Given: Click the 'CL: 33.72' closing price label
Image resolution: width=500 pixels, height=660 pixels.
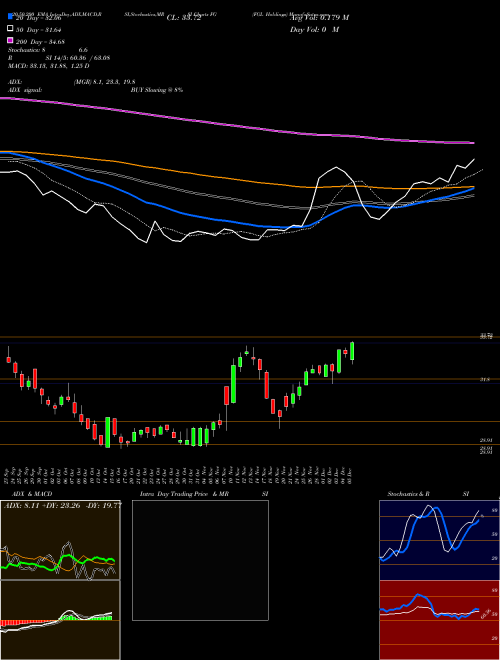Looking at the screenshot, I should [184, 18].
